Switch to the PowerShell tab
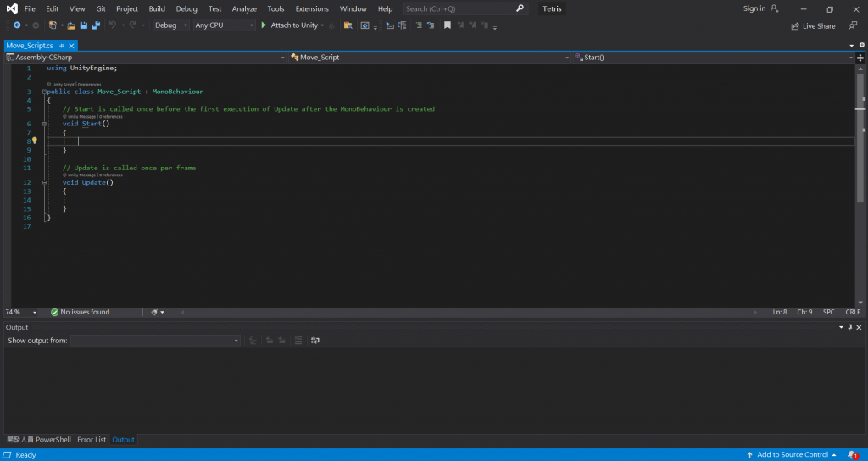Viewport: 868px width, 461px height. [39, 440]
